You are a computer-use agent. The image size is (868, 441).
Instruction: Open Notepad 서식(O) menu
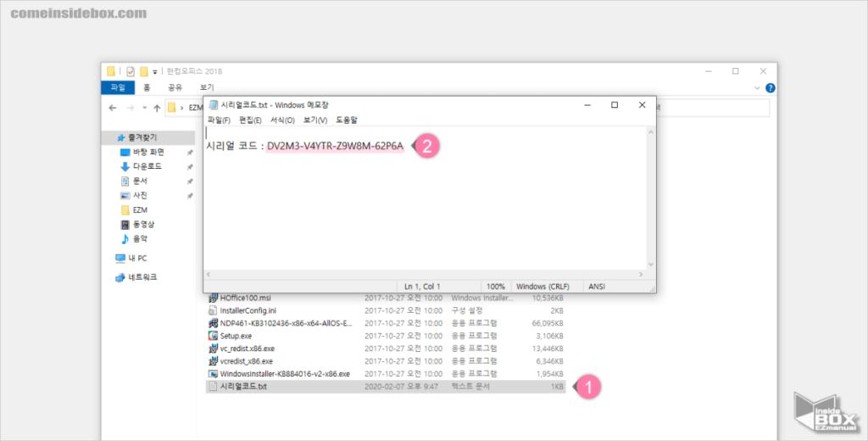pyautogui.click(x=282, y=120)
